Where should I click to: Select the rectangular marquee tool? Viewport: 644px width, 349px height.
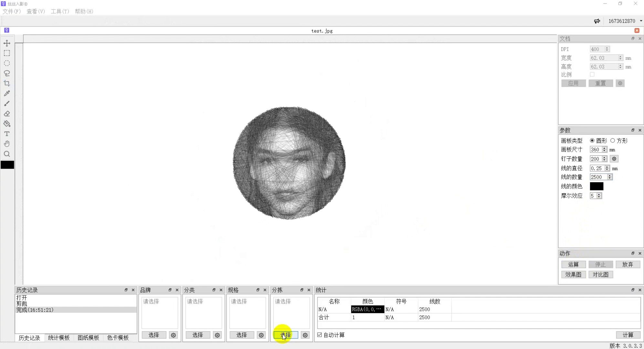pyautogui.click(x=7, y=53)
